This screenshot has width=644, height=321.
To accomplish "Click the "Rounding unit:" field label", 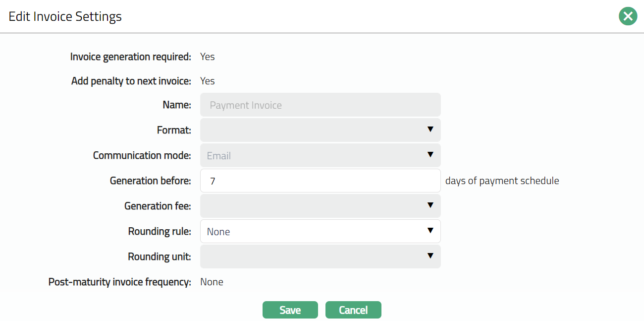I will point(160,257).
